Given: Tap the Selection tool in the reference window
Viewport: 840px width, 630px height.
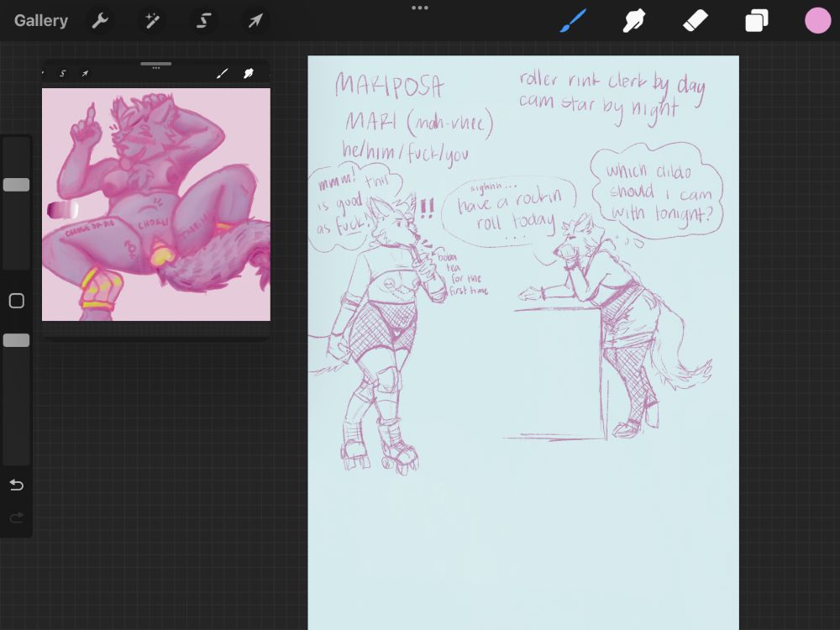Looking at the screenshot, I should coord(63,74).
